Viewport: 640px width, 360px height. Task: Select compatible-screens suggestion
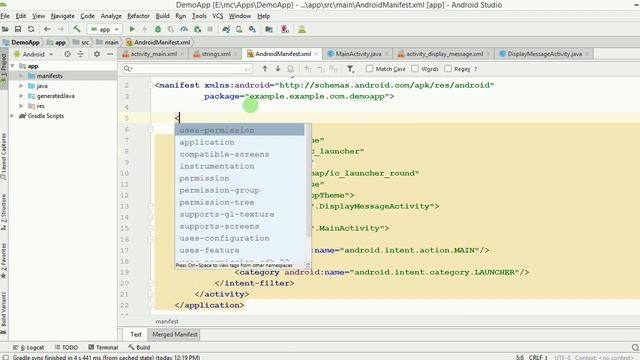240,154
